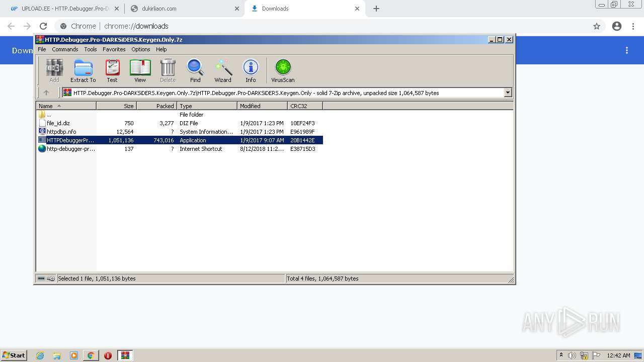Select the http-debugger-pr... Internet shortcut
Image resolution: width=644 pixels, height=362 pixels.
(x=180, y=149)
